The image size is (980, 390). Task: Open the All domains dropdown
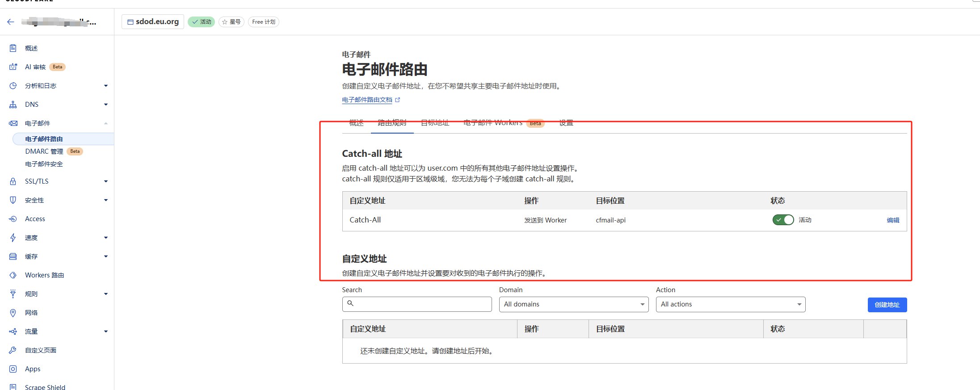574,304
